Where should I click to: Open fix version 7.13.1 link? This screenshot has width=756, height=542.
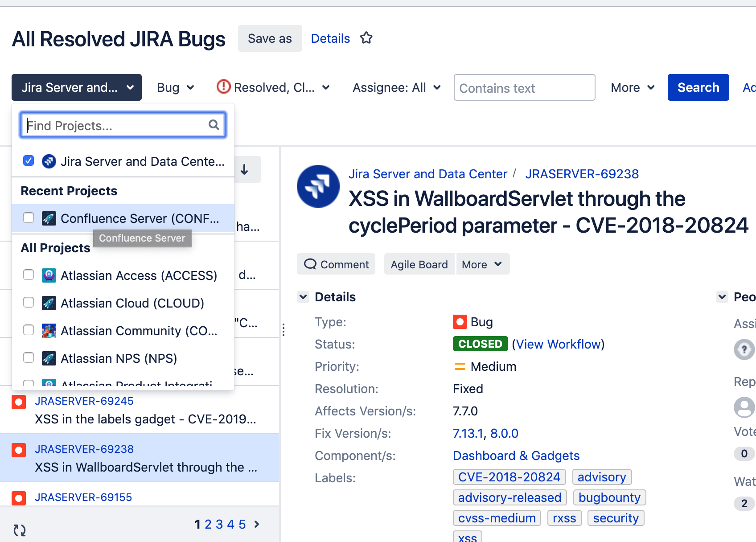(468, 433)
